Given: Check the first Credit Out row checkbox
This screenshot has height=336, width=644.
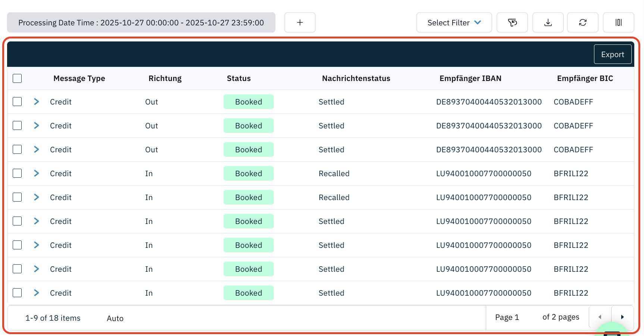Looking at the screenshot, I should [x=17, y=102].
